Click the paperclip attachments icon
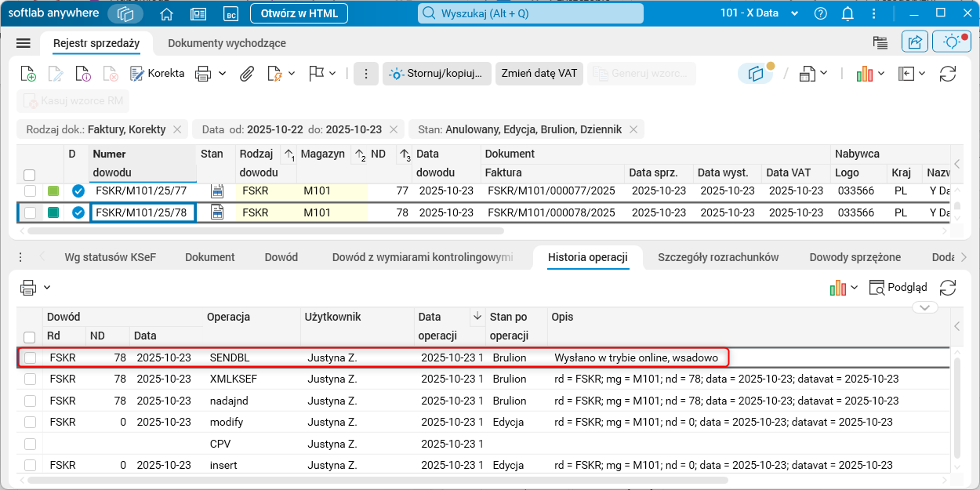Screen dimensions: 980x490 [247, 74]
